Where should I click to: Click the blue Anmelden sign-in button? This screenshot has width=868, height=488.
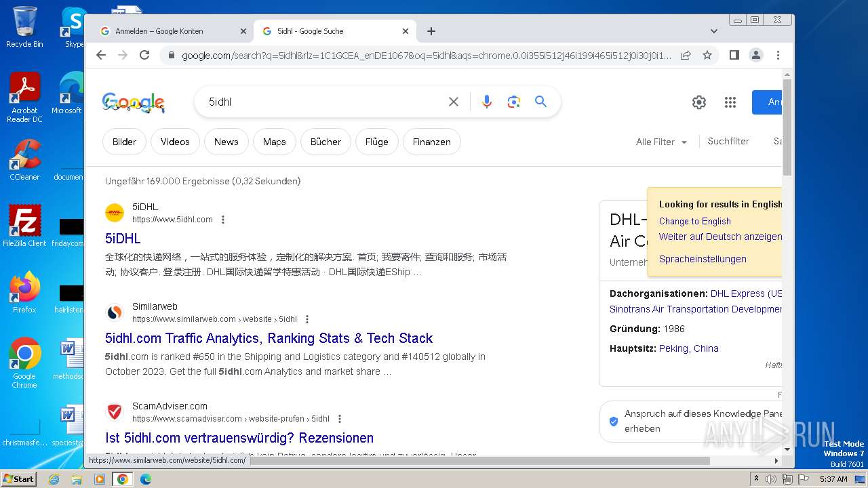coord(767,102)
